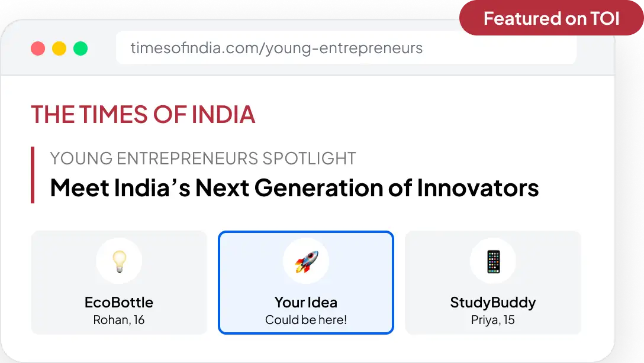Click Young Entrepreneurs Spotlight section label

tap(203, 158)
